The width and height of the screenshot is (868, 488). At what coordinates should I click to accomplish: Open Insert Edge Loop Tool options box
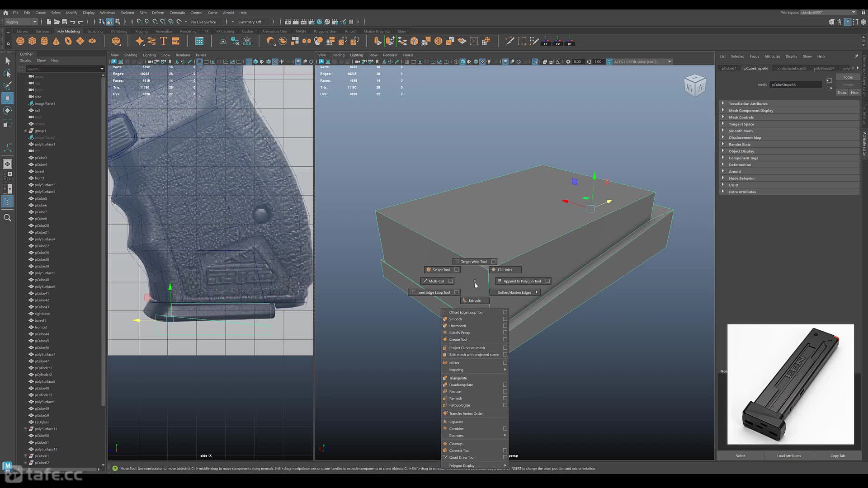tap(457, 292)
